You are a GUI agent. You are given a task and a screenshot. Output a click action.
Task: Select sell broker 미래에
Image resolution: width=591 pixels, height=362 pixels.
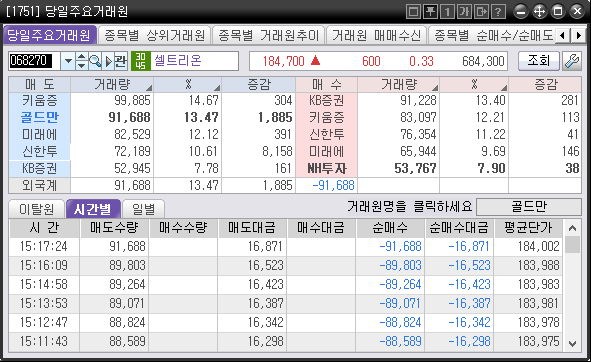click(40, 134)
